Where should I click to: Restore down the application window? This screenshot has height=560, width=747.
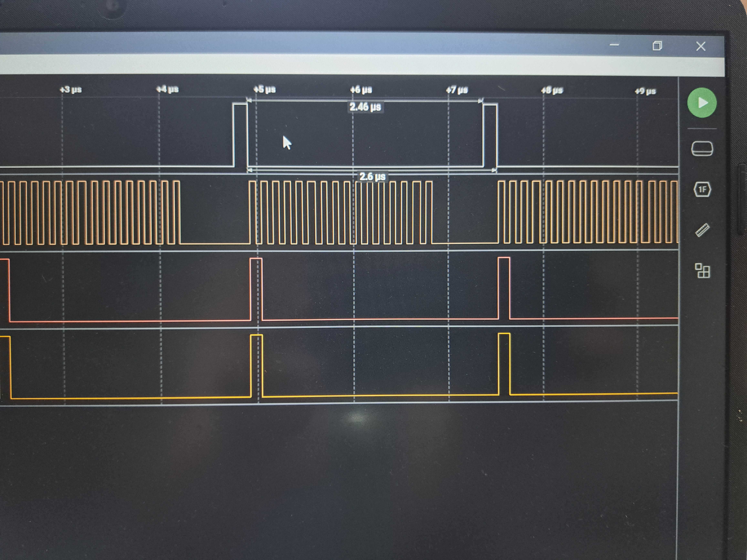point(657,46)
